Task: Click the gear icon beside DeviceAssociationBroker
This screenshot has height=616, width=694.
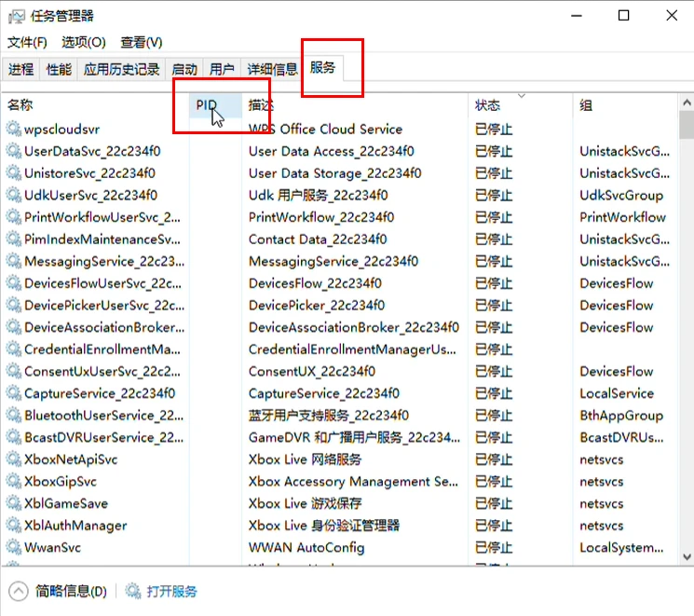Action: point(13,327)
